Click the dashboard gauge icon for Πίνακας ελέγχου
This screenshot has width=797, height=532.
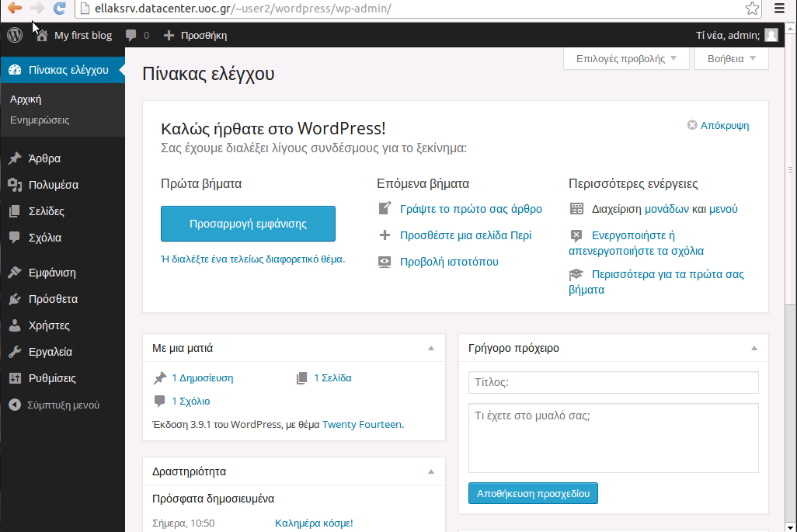coord(15,70)
